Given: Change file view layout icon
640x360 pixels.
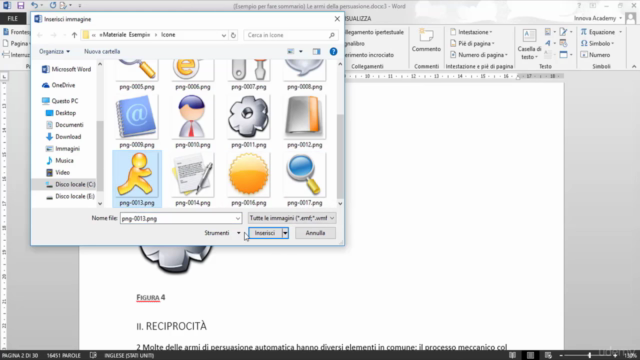Looking at the screenshot, I should pyautogui.click(x=291, y=51).
